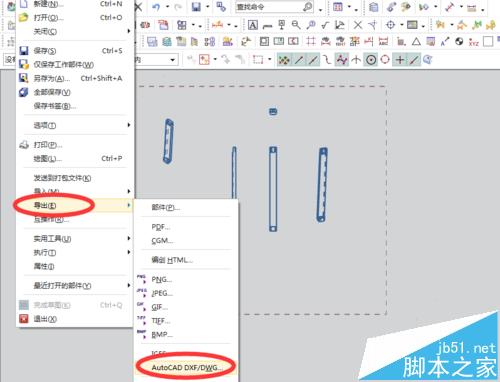Open the dropdown next to target point icon
The image size is (500, 382).
(401, 25)
